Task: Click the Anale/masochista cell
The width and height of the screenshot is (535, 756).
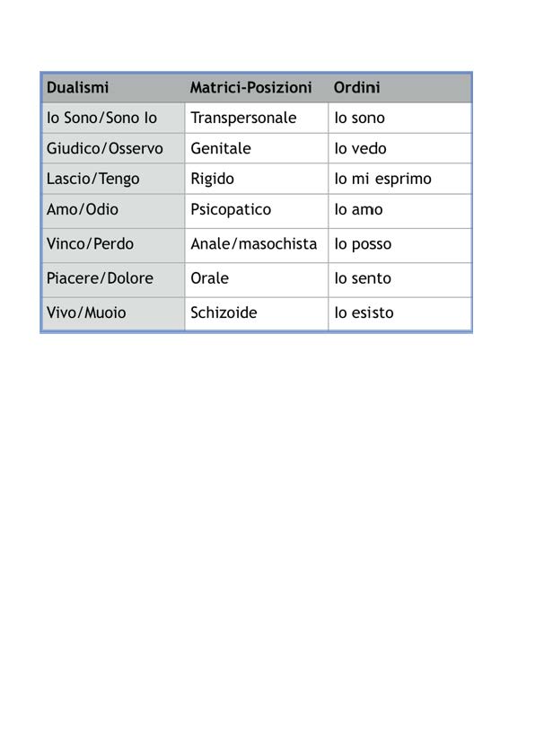Action: pyautogui.click(x=257, y=245)
